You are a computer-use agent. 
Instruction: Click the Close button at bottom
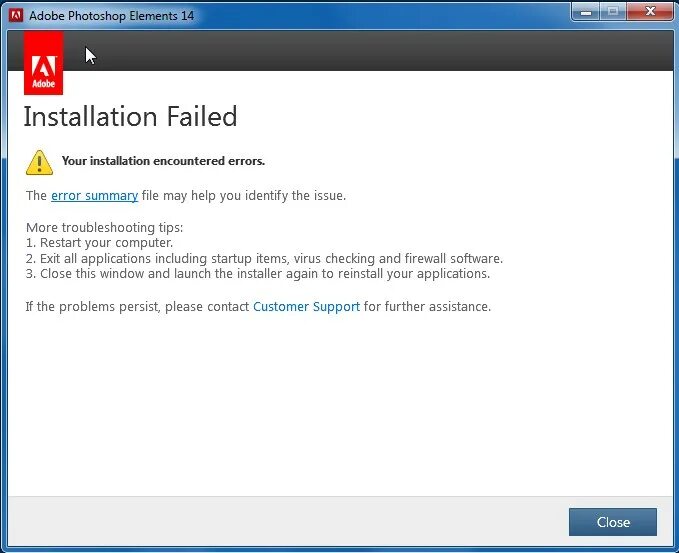click(x=613, y=522)
